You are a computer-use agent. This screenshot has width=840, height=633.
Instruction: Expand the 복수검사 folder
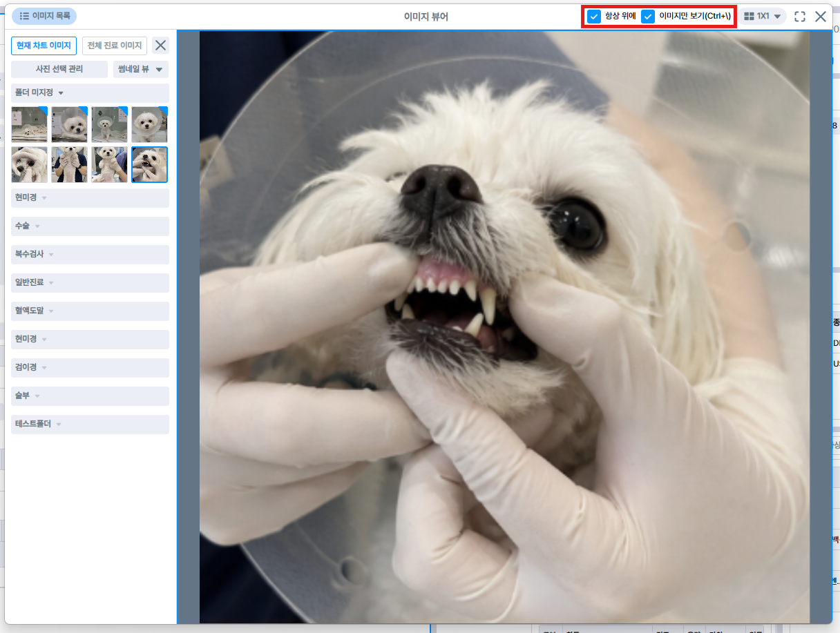tap(90, 254)
